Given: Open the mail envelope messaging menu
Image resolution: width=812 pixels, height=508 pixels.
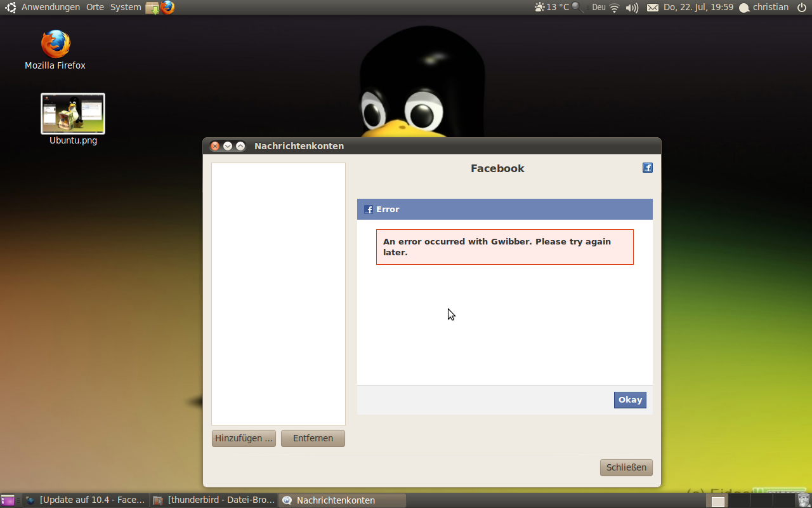Looking at the screenshot, I should click(653, 8).
